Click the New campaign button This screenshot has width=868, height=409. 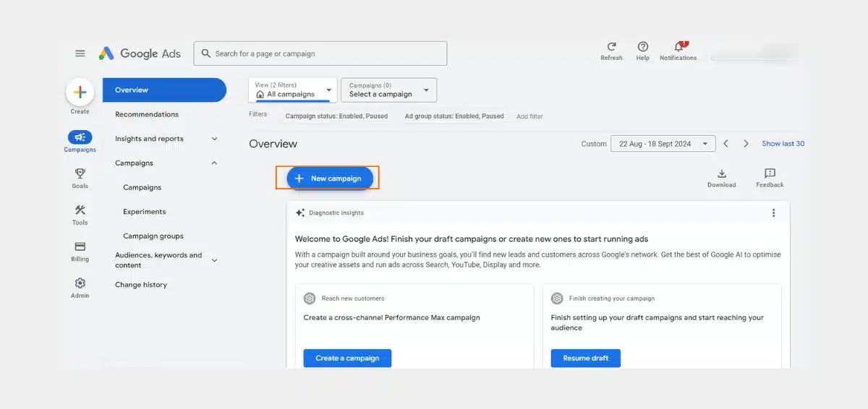330,178
